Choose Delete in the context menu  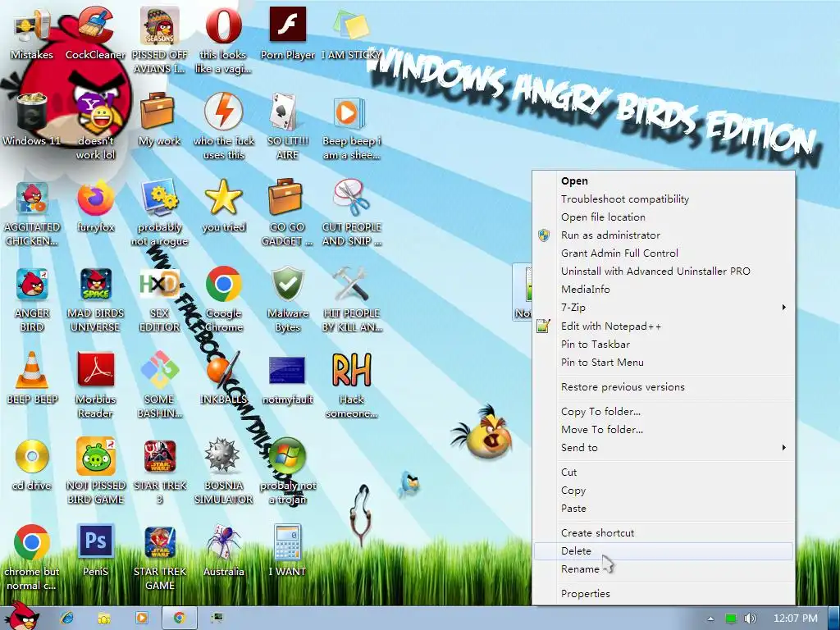663,551
